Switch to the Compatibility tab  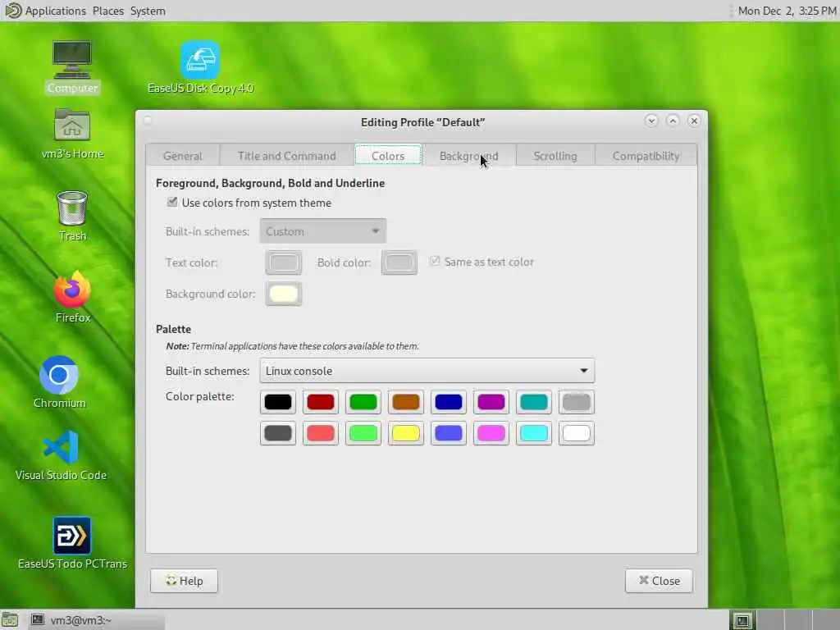[646, 156]
